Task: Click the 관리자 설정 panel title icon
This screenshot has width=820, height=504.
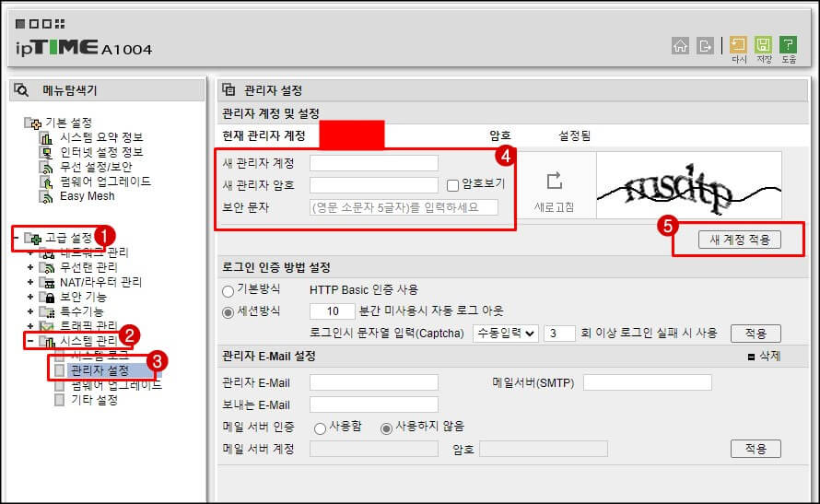Action: pyautogui.click(x=228, y=90)
